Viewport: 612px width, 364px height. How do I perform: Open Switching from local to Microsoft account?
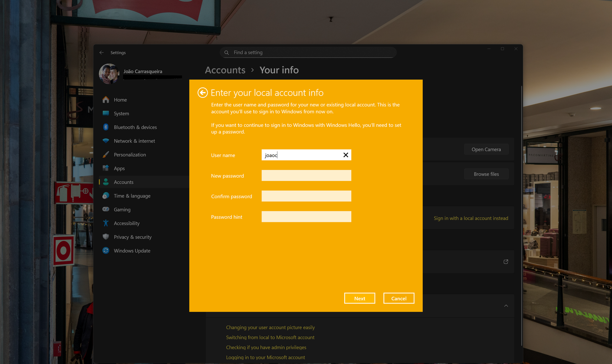270,337
